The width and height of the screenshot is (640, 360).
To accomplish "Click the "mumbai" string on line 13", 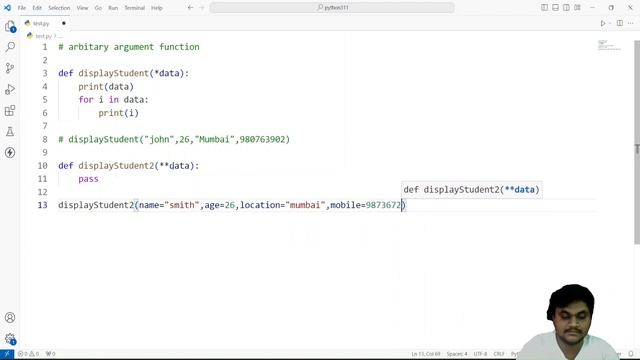I will point(305,205).
